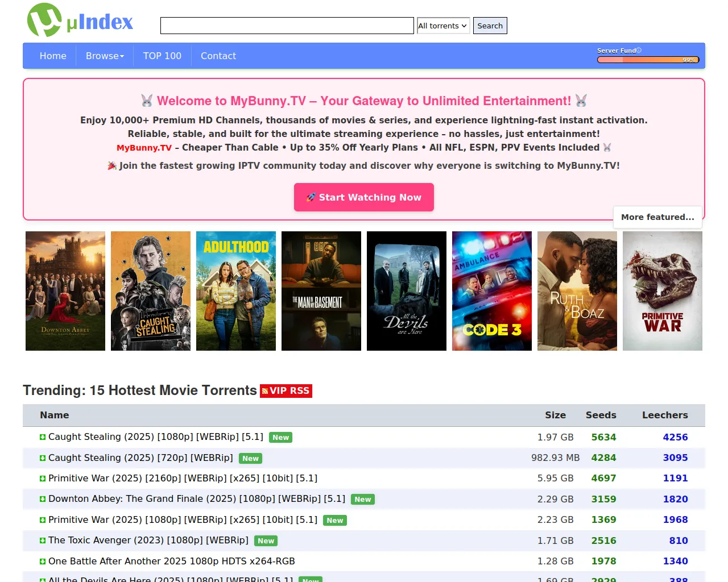
Task: Open The Toxic Avenger (2023) torrent link
Action: (x=148, y=540)
